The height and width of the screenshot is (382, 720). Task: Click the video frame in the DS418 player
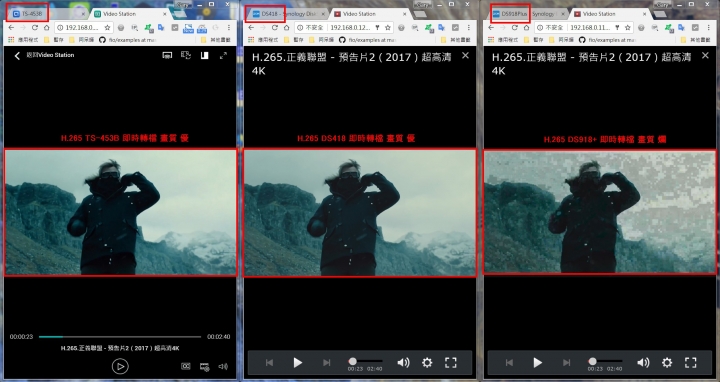click(360, 213)
